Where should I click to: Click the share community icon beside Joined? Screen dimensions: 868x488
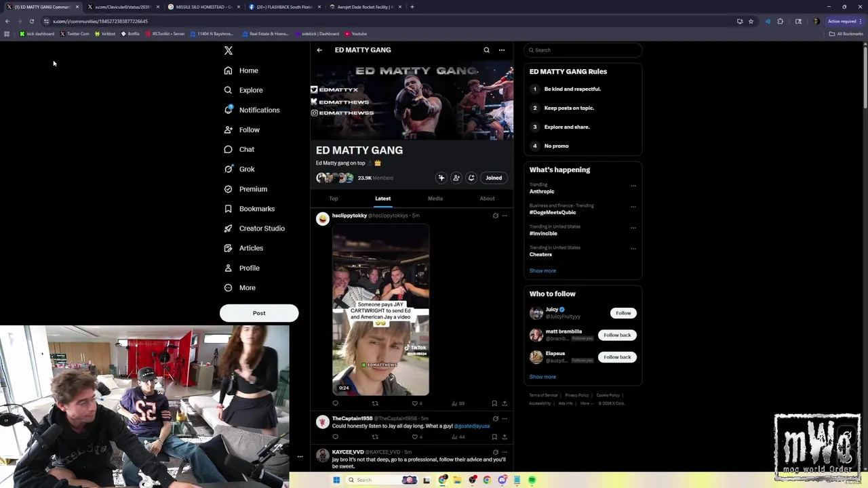pos(471,178)
